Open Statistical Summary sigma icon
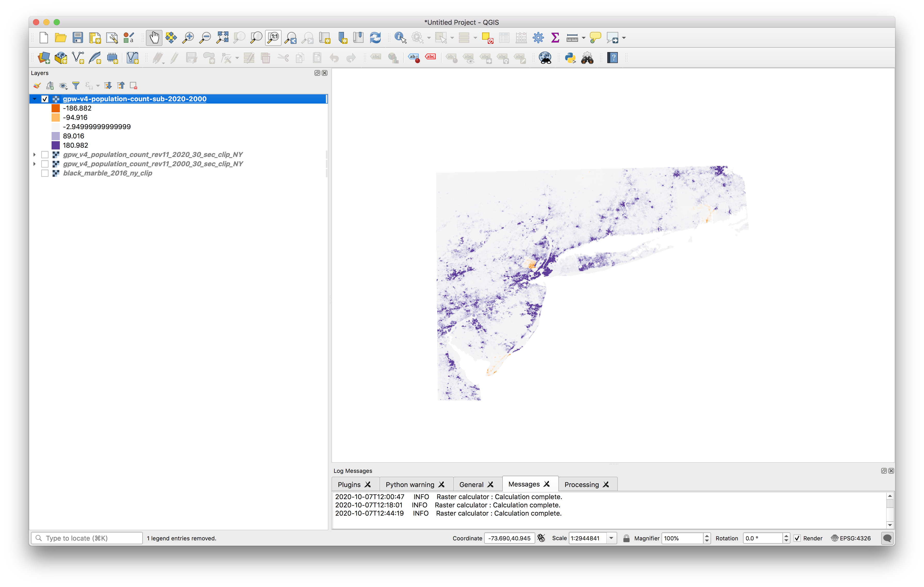The height and width of the screenshot is (587, 924). tap(555, 38)
